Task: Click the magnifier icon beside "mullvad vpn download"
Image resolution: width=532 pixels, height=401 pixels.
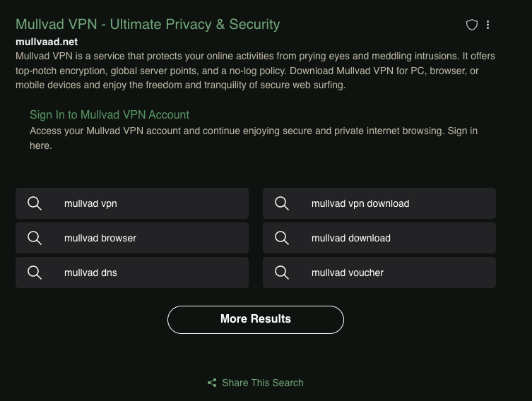Action: click(x=282, y=203)
